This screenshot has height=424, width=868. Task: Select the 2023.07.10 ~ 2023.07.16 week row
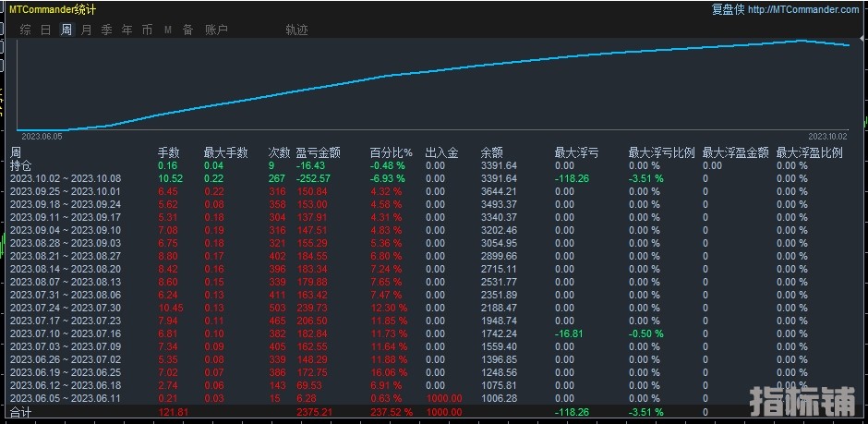coord(66,333)
